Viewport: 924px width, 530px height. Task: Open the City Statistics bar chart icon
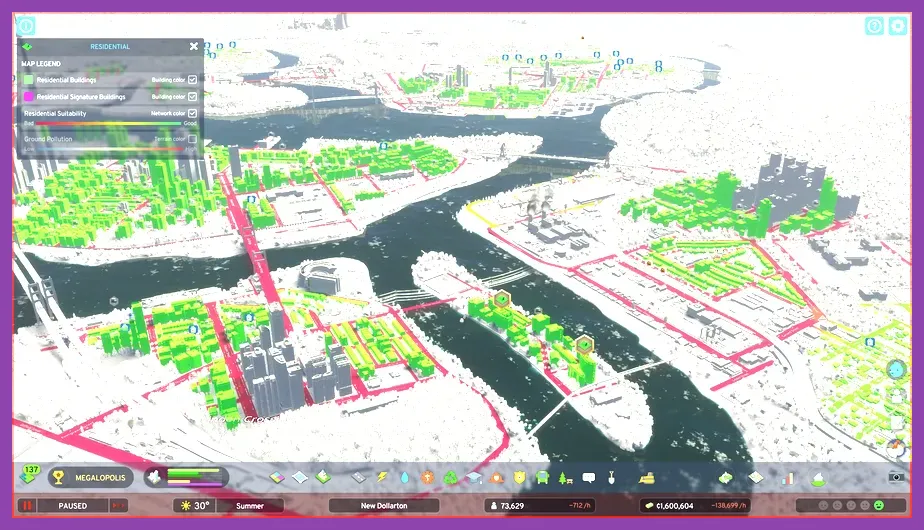pos(787,478)
